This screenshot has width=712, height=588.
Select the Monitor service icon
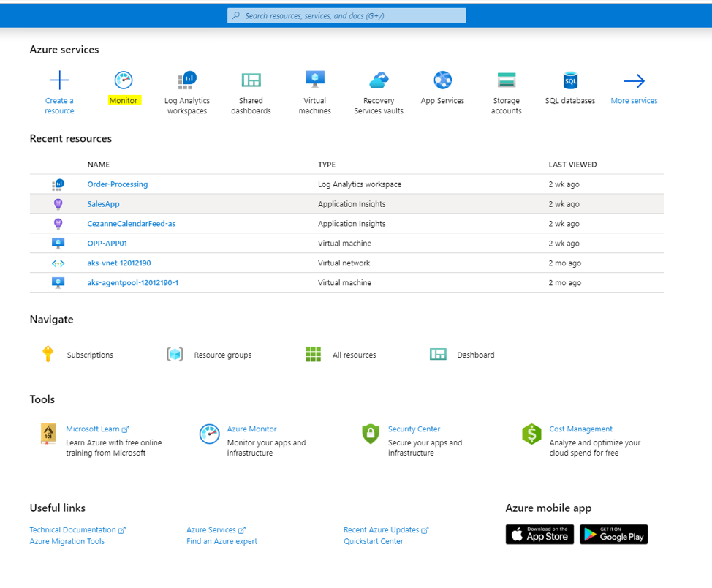[123, 80]
